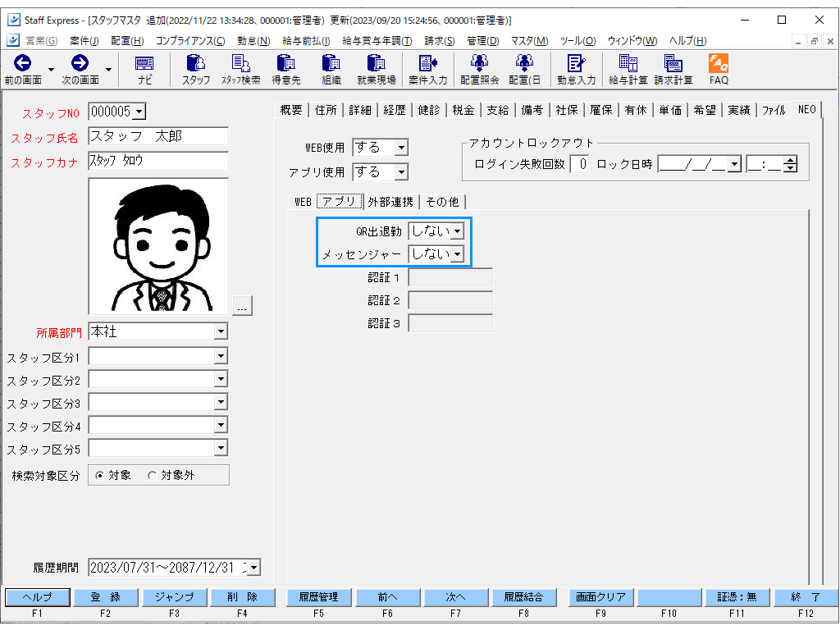Switch to the 住所 tab

tap(326, 110)
